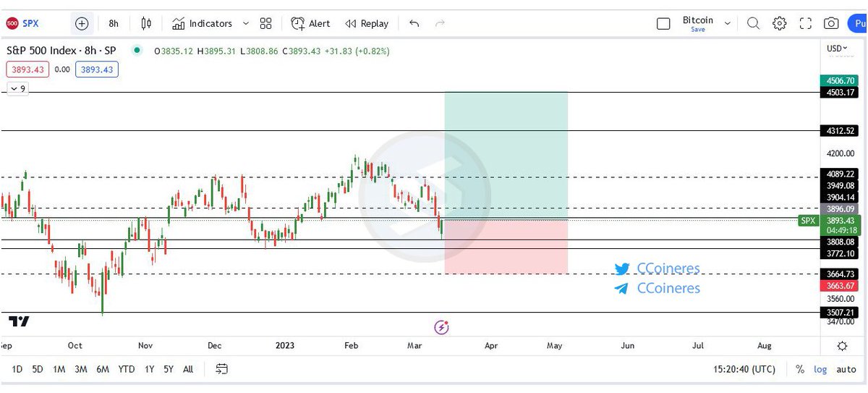Select the green profit zone of long position
Image resolution: width=868 pixels, height=393 pixels.
tap(506, 156)
